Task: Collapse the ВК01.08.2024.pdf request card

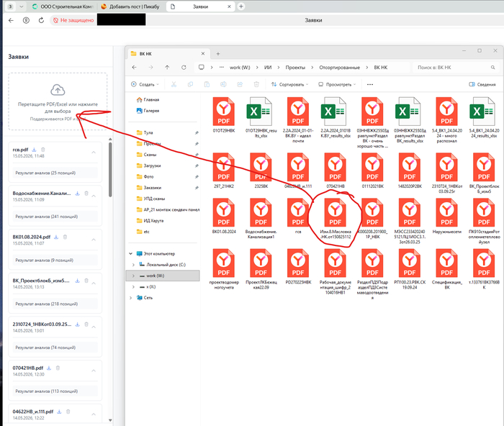Action: click(x=94, y=240)
